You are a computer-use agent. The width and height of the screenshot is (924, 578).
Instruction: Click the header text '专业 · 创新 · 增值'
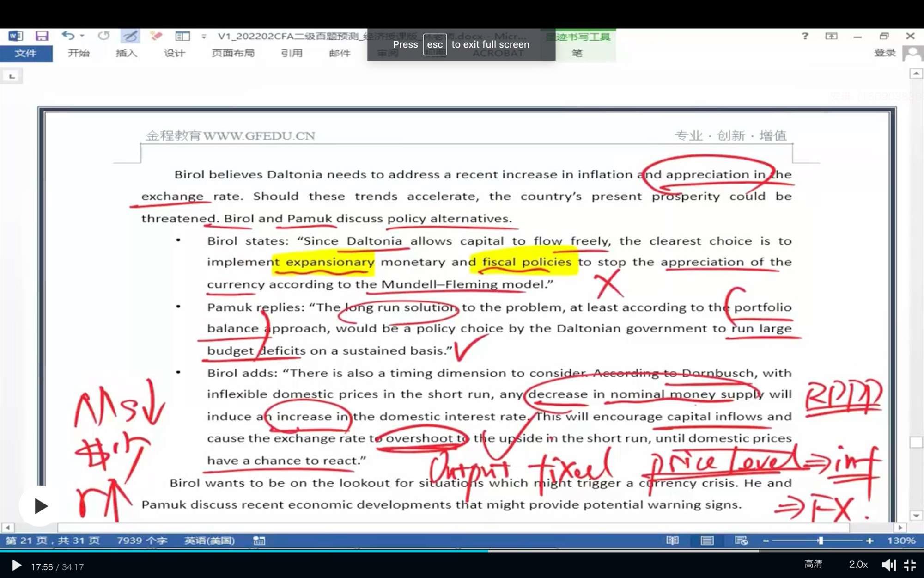[x=730, y=136]
